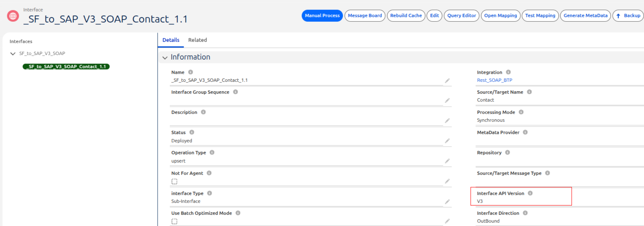Open Source/Target Name info icon
Viewport: 644px width, 226px height.
tap(529, 92)
